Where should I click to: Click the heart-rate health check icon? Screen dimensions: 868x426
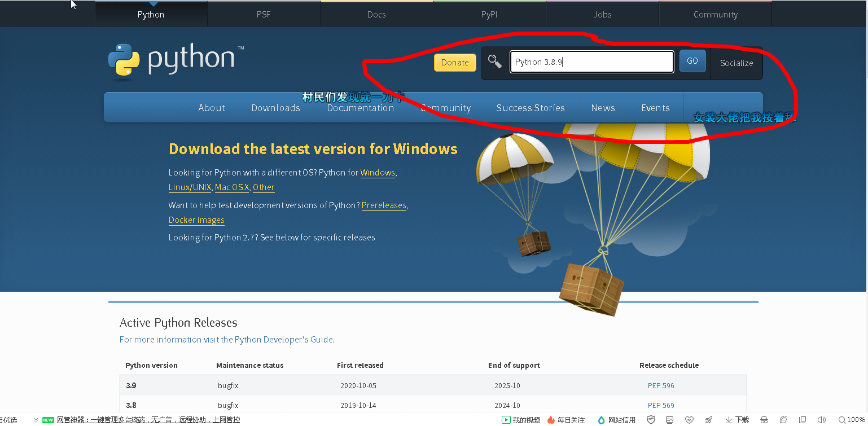click(x=689, y=420)
